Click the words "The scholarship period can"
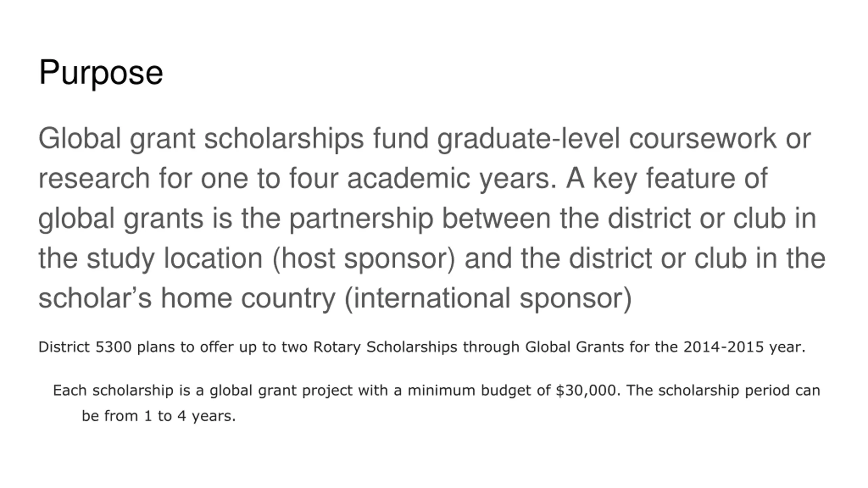The width and height of the screenshot is (868, 488). tap(723, 390)
